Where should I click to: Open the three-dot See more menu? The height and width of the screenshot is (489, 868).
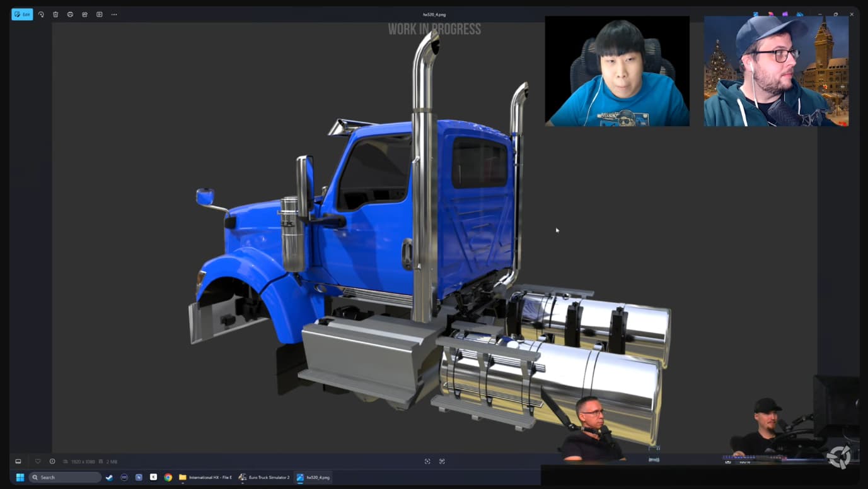coord(114,15)
